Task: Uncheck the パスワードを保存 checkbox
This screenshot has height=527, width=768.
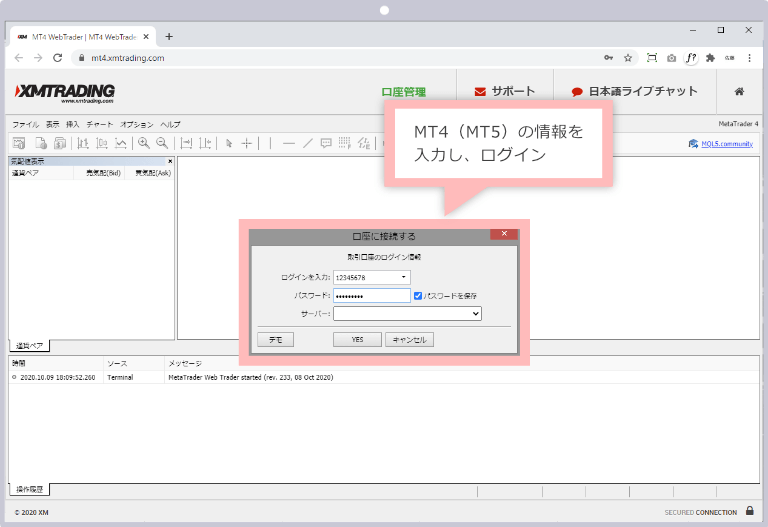Action: (418, 296)
